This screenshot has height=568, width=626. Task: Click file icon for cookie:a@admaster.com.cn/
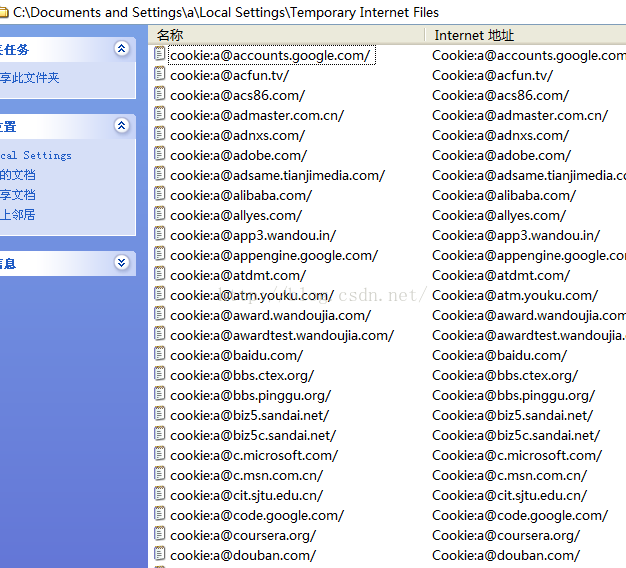pyautogui.click(x=160, y=113)
